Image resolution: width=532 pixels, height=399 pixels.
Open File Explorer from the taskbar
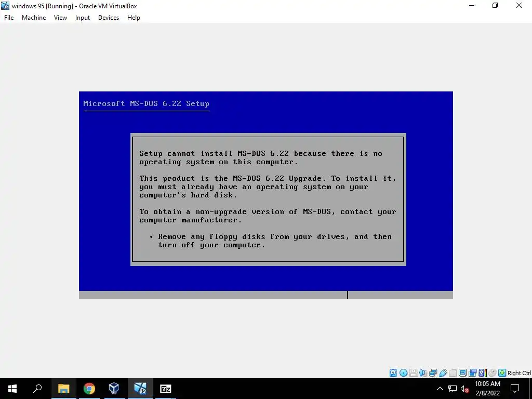click(x=64, y=389)
